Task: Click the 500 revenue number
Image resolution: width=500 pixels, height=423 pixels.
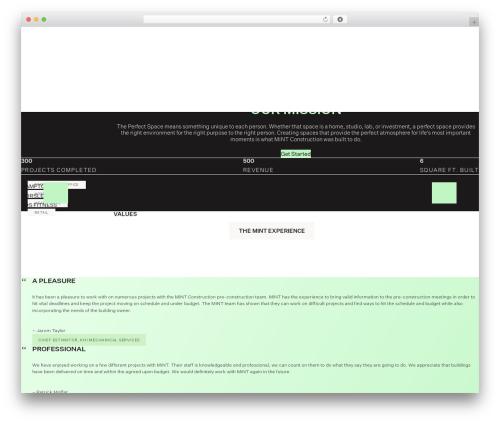Action: (248, 161)
